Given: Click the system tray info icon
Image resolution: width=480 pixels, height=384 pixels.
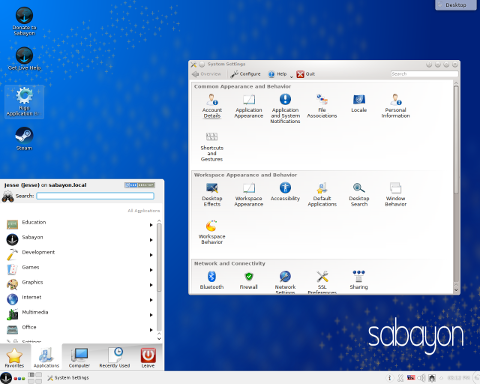Looking at the screenshot, I should [389, 378].
